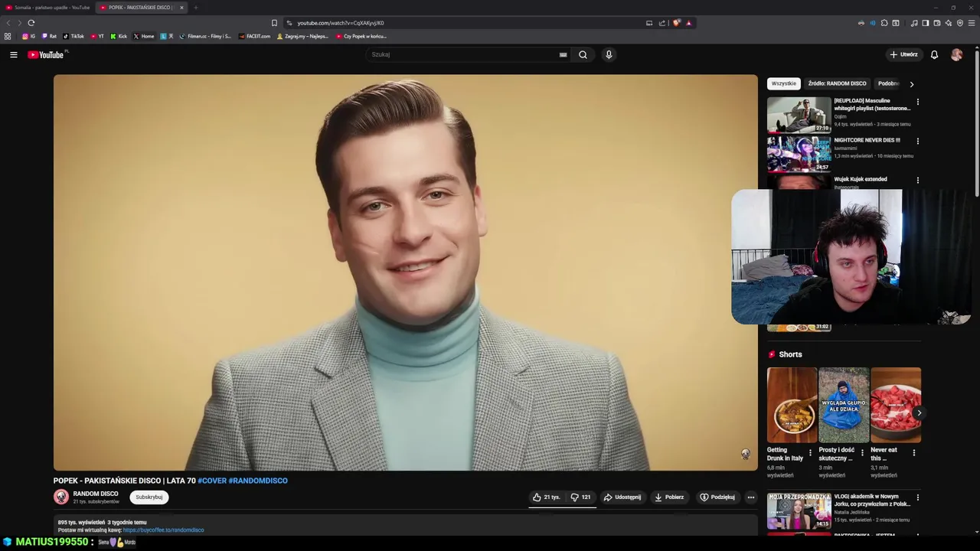
Task: Open the Getting Drunk in Italy short
Action: 792,405
